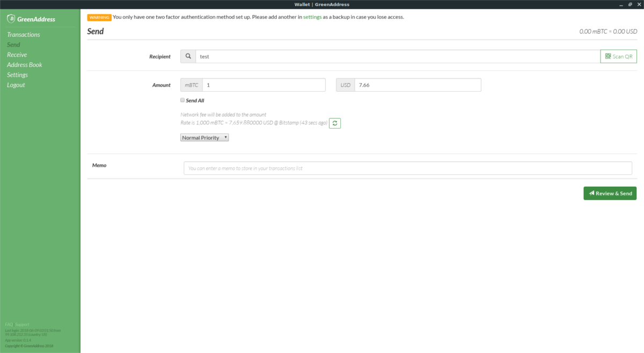The width and height of the screenshot is (644, 353).
Task: Click Logout in the sidebar
Action: click(x=16, y=85)
